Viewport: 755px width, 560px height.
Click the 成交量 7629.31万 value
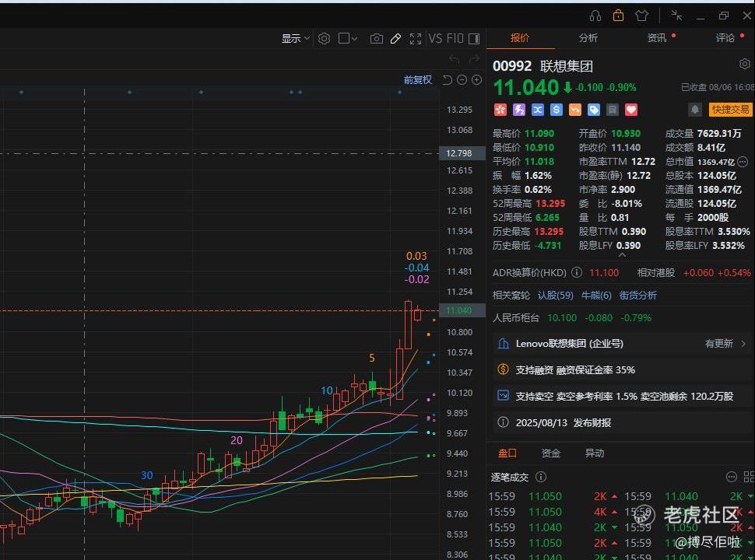(x=719, y=134)
